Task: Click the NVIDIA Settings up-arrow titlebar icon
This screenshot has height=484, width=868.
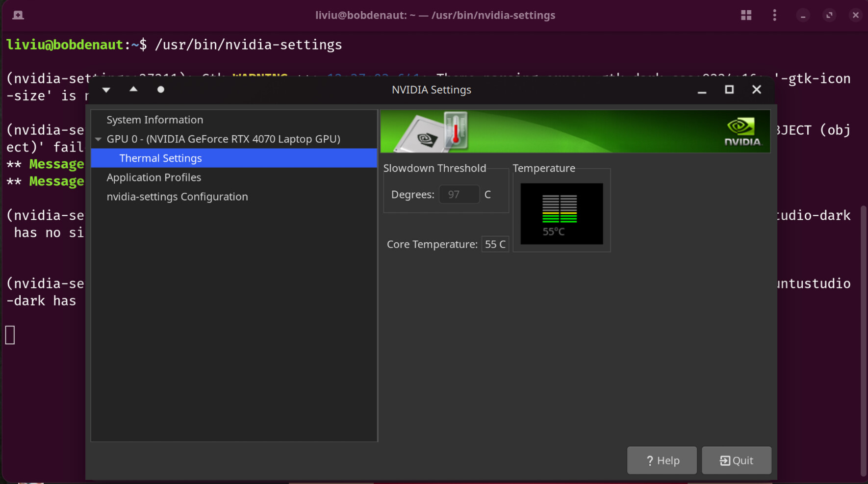Action: [133, 90]
